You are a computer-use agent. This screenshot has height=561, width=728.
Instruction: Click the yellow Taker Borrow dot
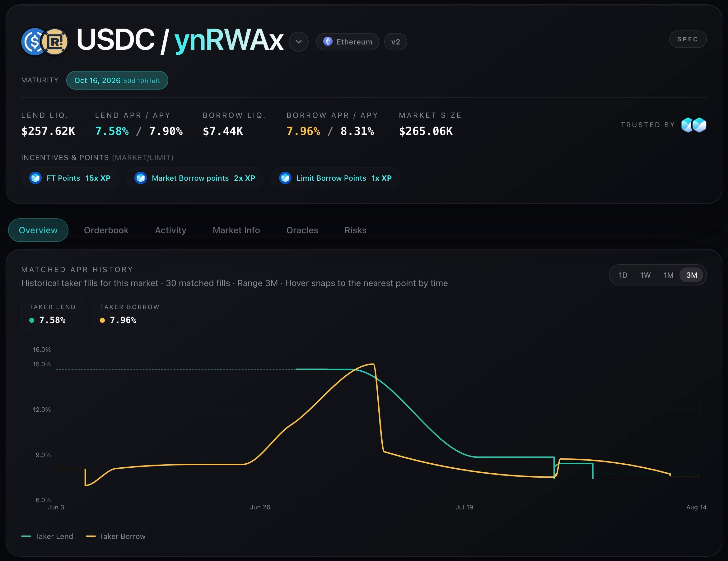pos(102,320)
